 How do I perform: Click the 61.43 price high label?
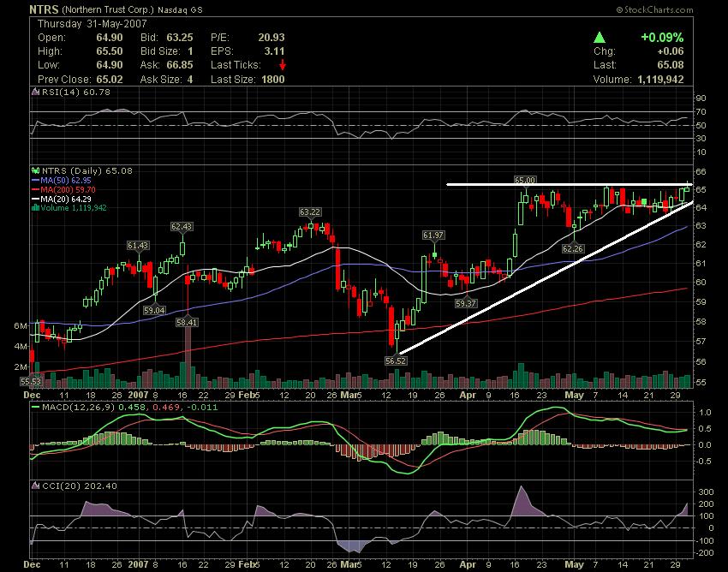coord(138,245)
